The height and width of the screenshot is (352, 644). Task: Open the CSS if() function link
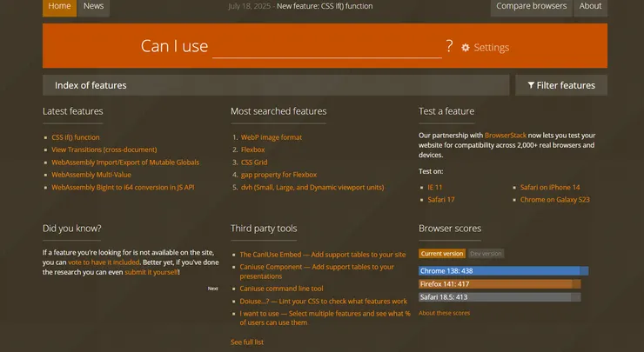point(76,137)
